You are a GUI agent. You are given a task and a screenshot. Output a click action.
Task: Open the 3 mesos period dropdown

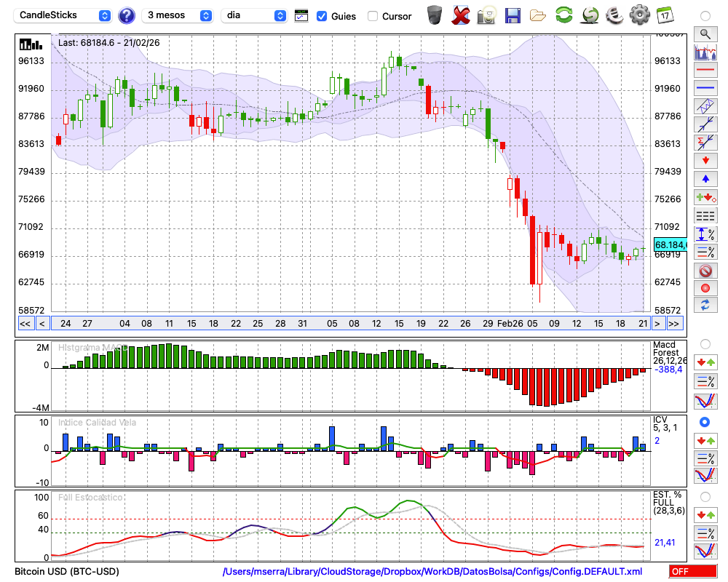pos(177,15)
